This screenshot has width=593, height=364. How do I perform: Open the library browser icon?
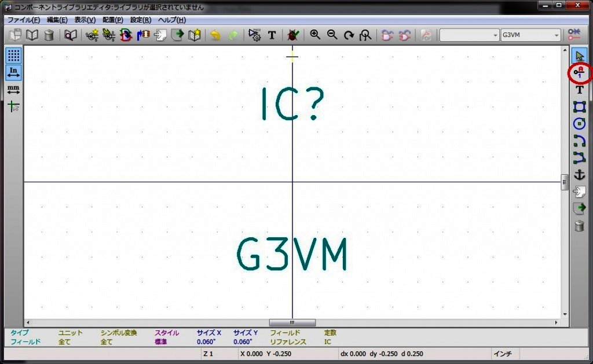coord(70,35)
